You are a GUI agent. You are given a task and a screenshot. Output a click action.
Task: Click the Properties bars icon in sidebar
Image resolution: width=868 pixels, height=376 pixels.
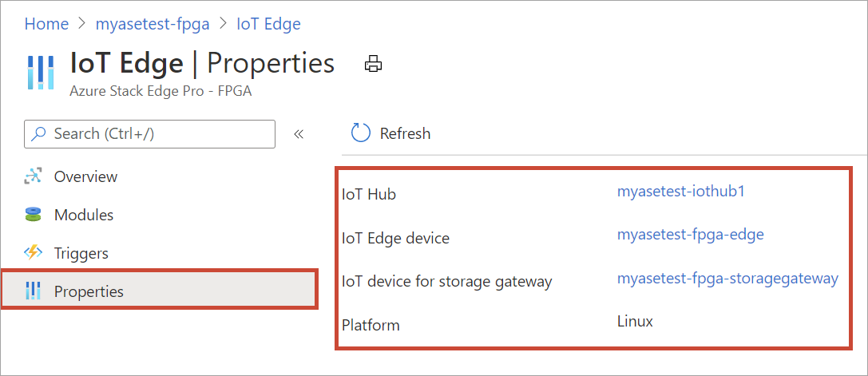pyautogui.click(x=33, y=291)
